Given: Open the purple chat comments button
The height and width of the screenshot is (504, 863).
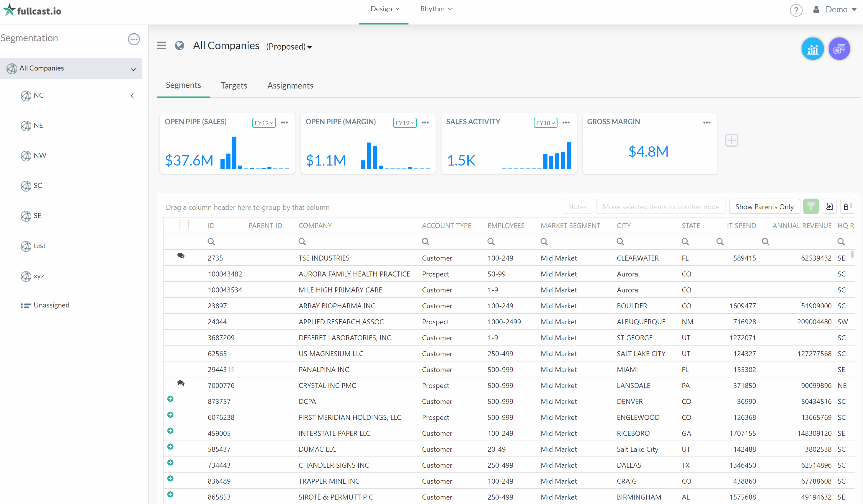Looking at the screenshot, I should coord(839,49).
